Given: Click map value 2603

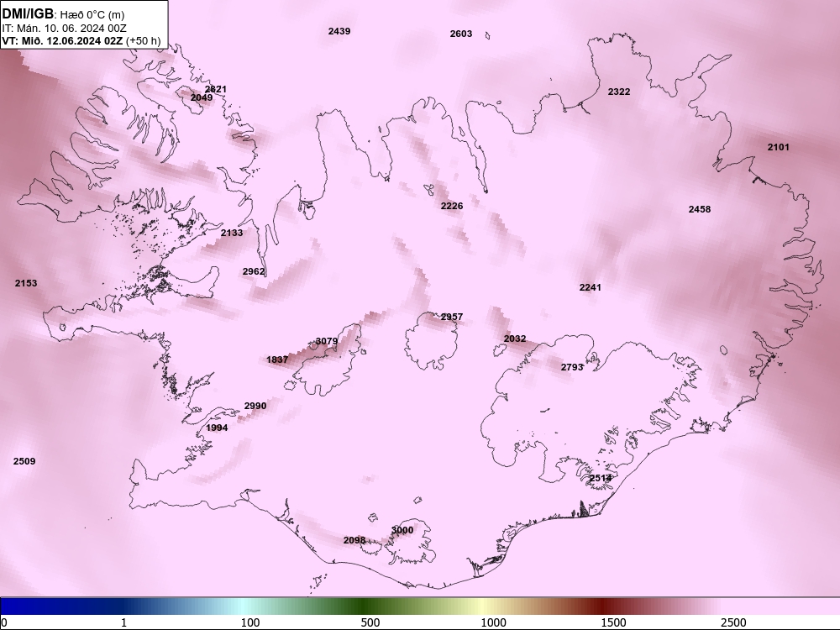Looking at the screenshot, I should pyautogui.click(x=460, y=34).
